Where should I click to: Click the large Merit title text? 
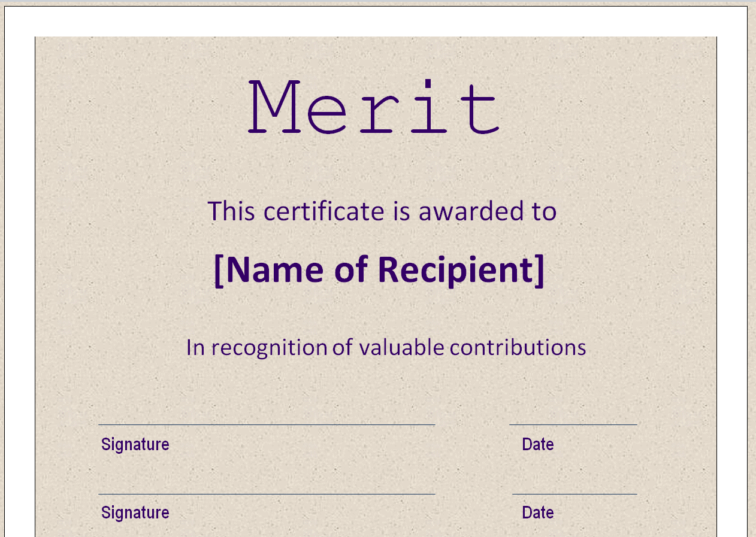(x=376, y=107)
